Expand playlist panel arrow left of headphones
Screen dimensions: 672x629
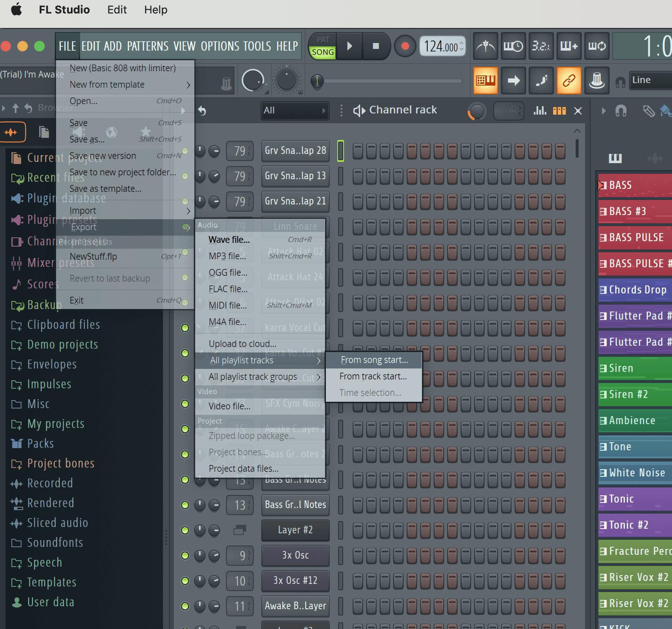click(604, 111)
